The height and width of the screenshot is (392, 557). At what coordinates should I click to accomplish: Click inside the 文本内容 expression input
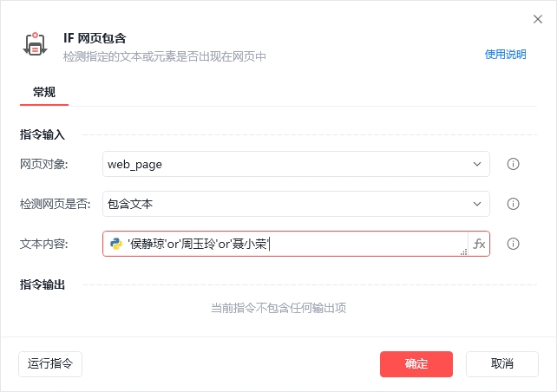pos(295,244)
